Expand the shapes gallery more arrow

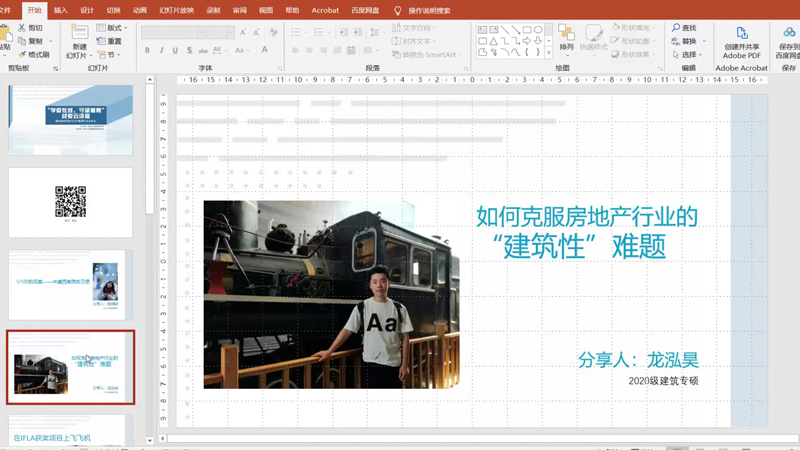click(x=548, y=52)
